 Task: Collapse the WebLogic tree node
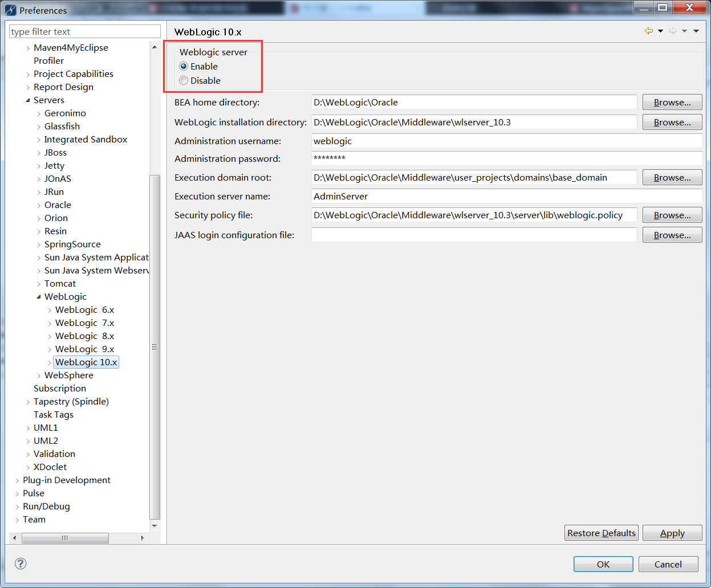point(39,297)
